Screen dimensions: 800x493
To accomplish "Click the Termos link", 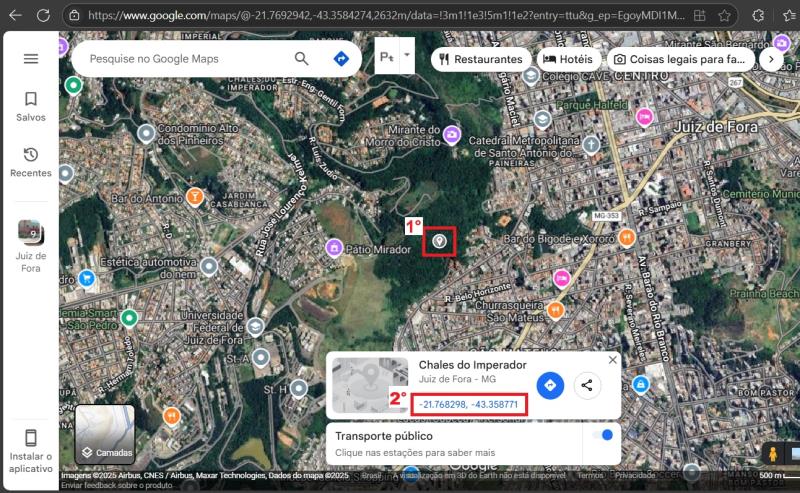I will click(590, 475).
